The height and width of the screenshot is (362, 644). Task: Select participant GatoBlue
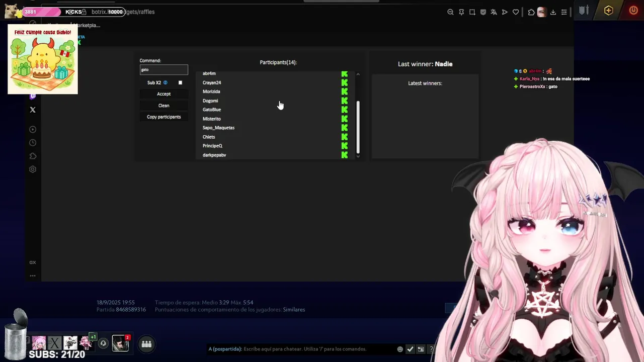(x=212, y=110)
